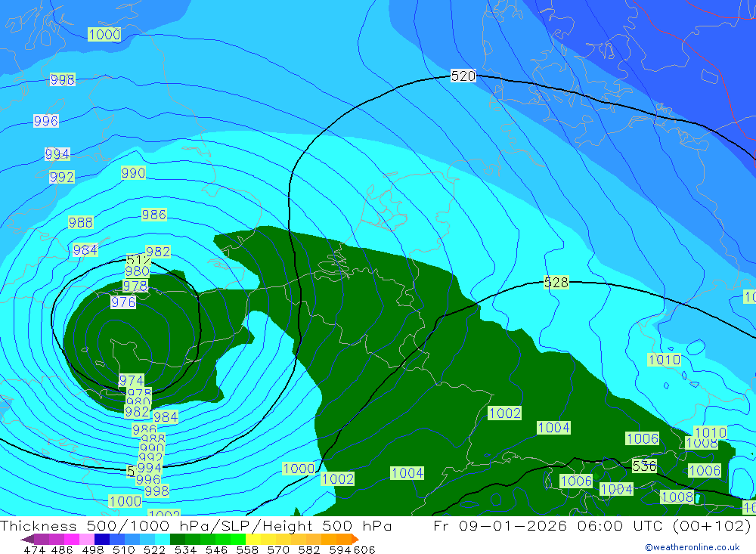Click the legend value 498
Screen dimensions: 756x554
(x=93, y=549)
